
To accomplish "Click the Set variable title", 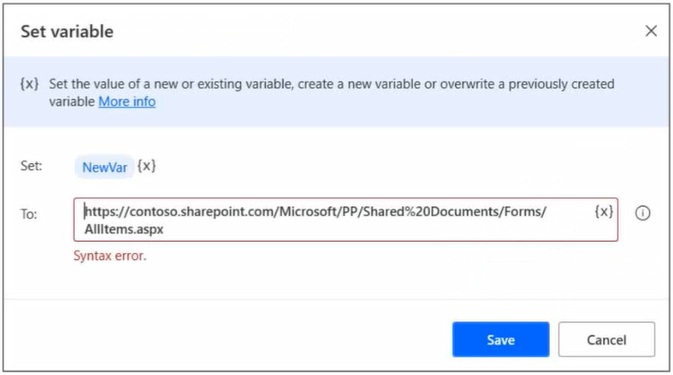I will pos(67,31).
